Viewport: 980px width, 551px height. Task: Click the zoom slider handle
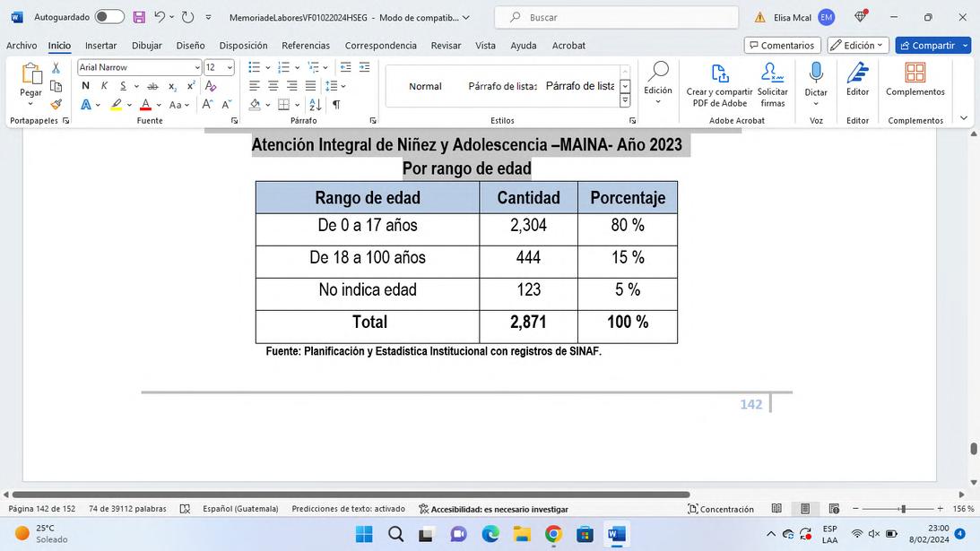(x=903, y=509)
